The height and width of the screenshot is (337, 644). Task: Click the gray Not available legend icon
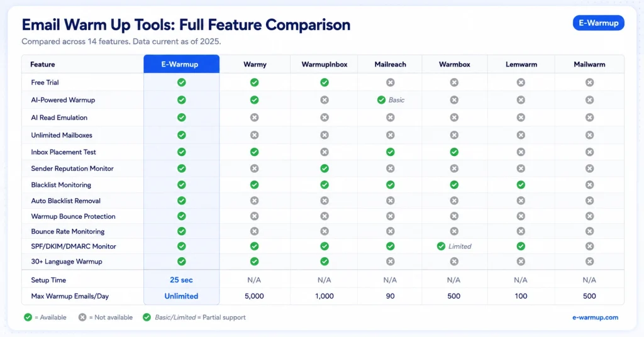point(82,318)
